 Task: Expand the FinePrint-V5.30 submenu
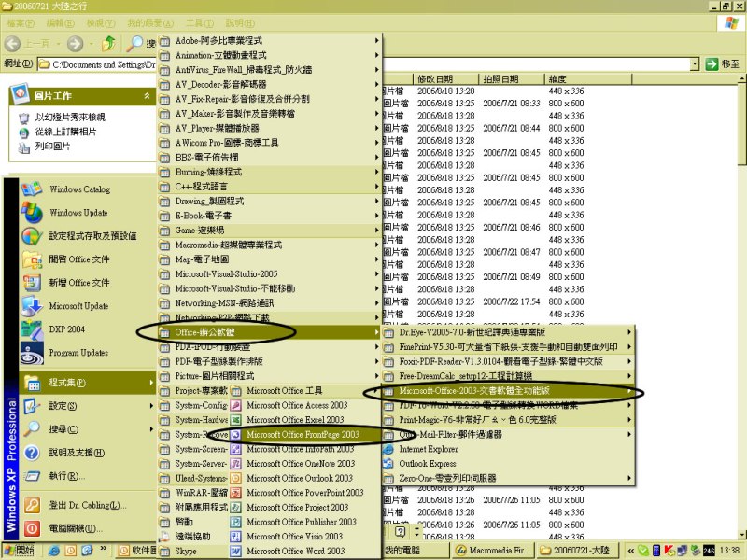tap(508, 347)
